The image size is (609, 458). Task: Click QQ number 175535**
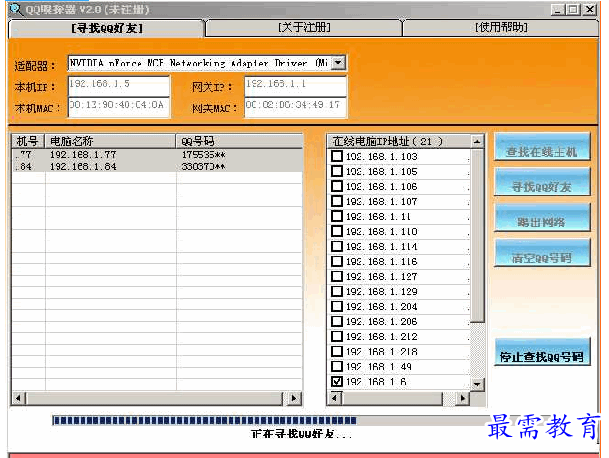[204, 155]
